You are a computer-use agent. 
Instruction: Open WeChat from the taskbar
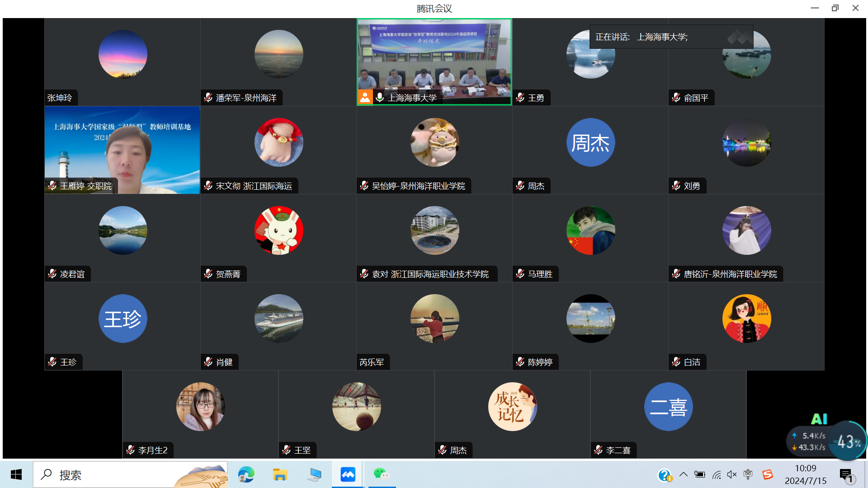pyautogui.click(x=381, y=474)
